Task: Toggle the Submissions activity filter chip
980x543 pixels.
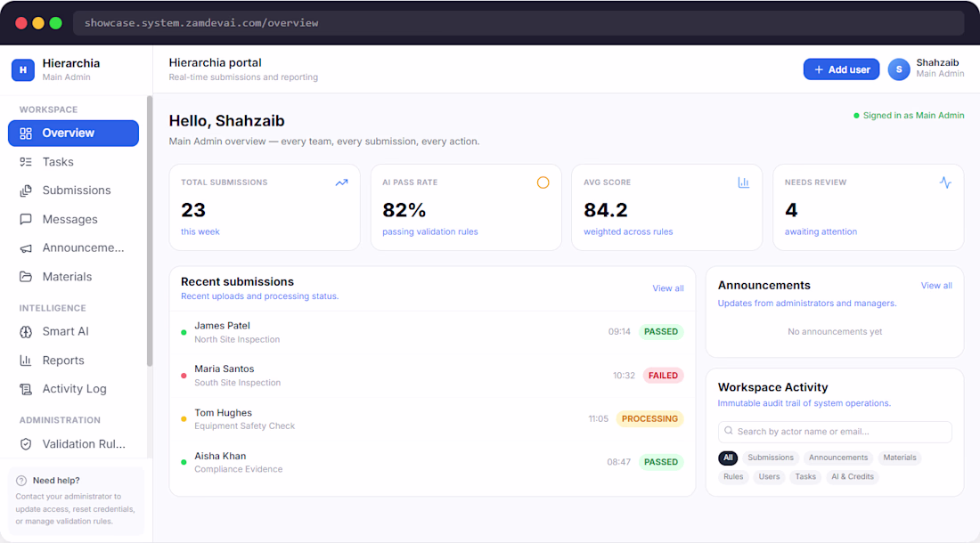Action: (771, 458)
